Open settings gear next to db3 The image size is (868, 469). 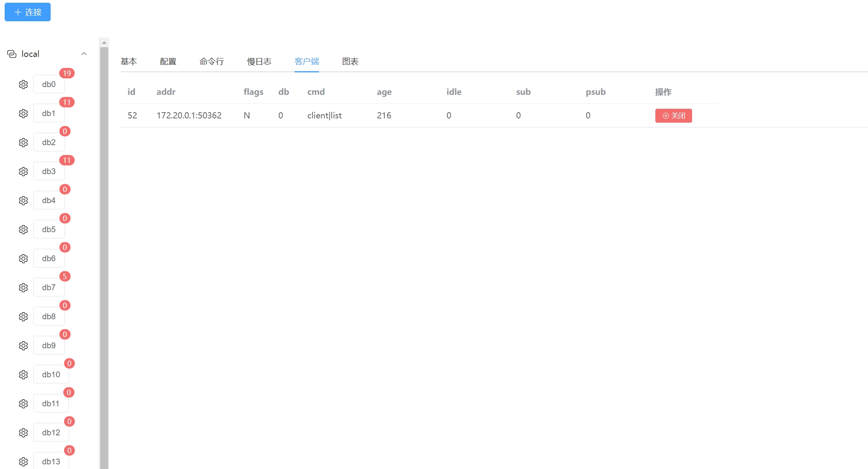click(x=23, y=171)
